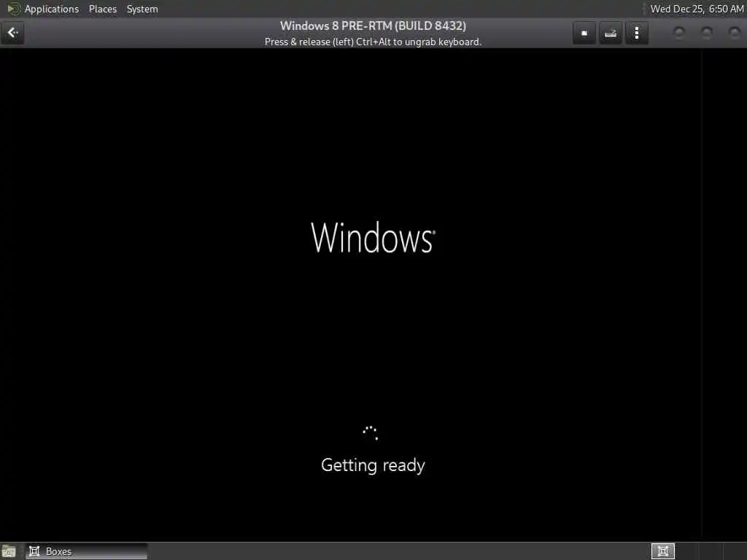Click the Windows logo text
This screenshot has width=747, height=560.
point(373,237)
